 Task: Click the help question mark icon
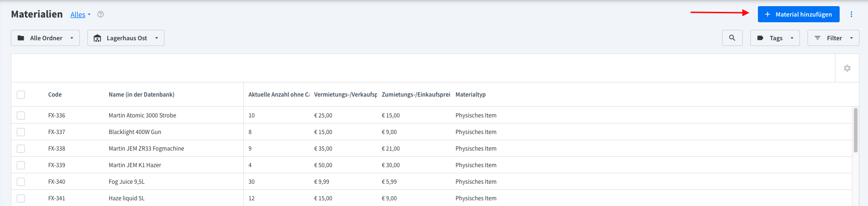click(x=100, y=14)
